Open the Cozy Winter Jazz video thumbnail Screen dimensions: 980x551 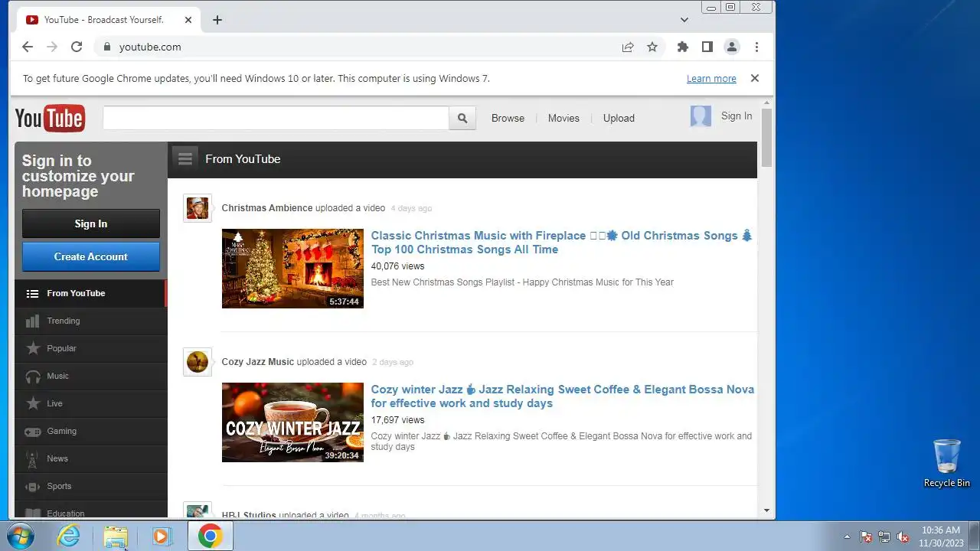click(x=292, y=422)
